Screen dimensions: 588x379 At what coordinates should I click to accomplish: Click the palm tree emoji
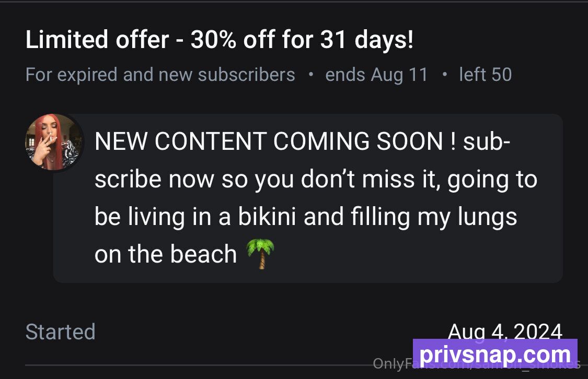[x=260, y=254]
